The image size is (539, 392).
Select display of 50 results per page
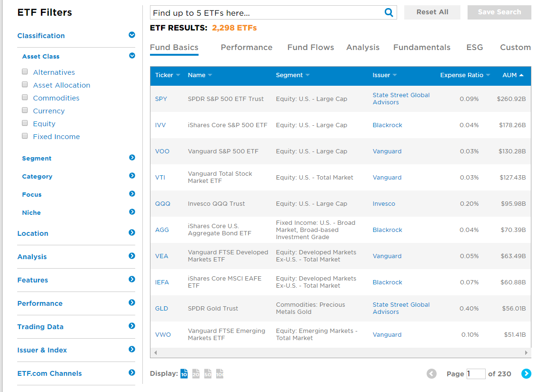tap(208, 374)
